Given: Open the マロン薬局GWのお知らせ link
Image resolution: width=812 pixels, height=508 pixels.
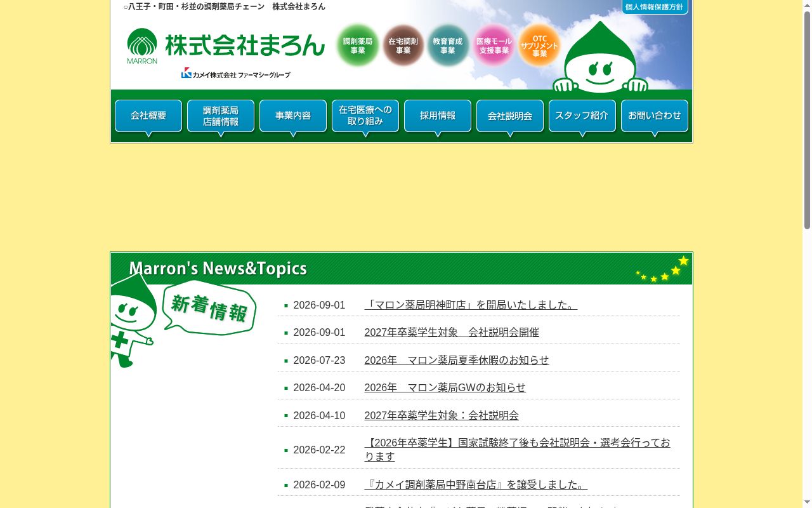Looking at the screenshot, I should 445,387.
